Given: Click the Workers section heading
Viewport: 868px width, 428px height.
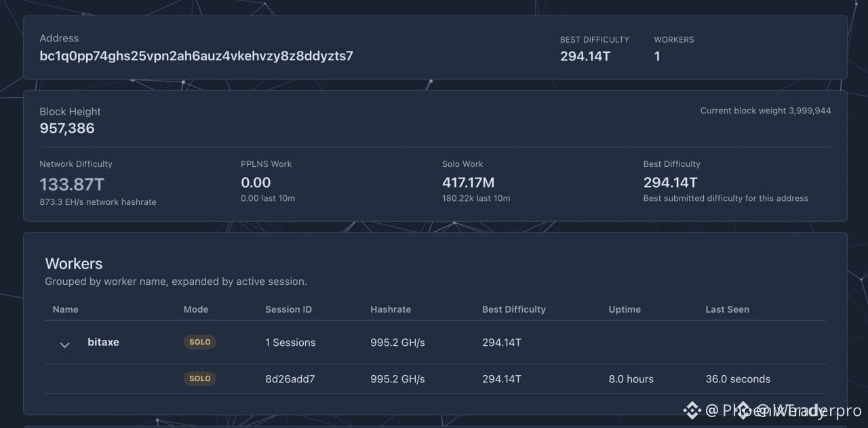Looking at the screenshot, I should (x=74, y=264).
